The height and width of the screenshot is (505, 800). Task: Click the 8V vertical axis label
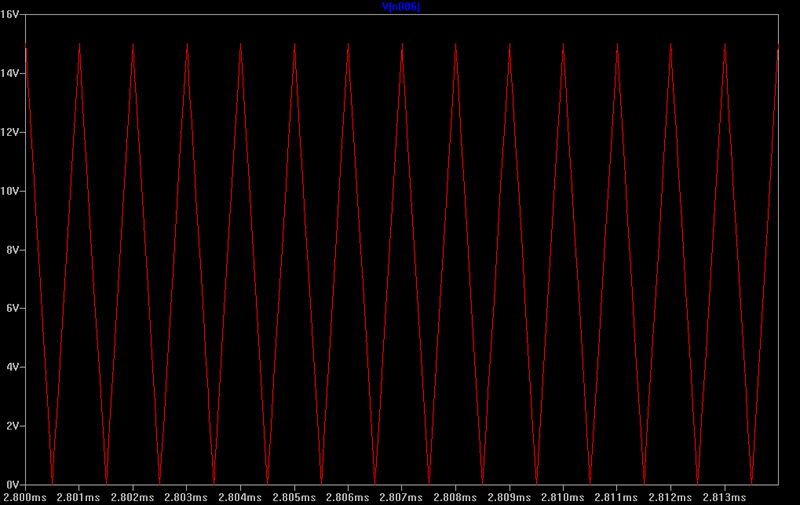tap(13, 250)
